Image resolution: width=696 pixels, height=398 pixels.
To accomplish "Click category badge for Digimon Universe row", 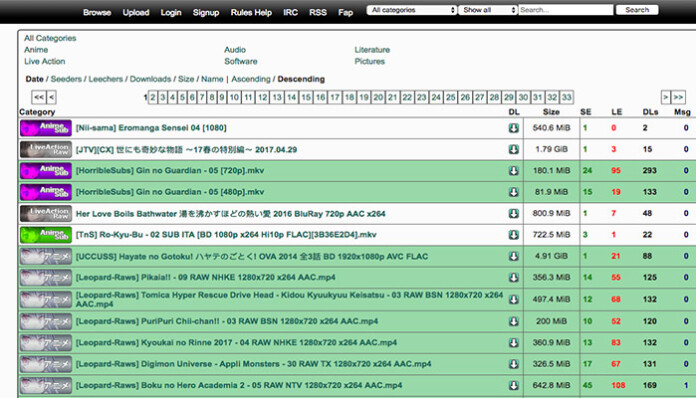I will (x=46, y=364).
